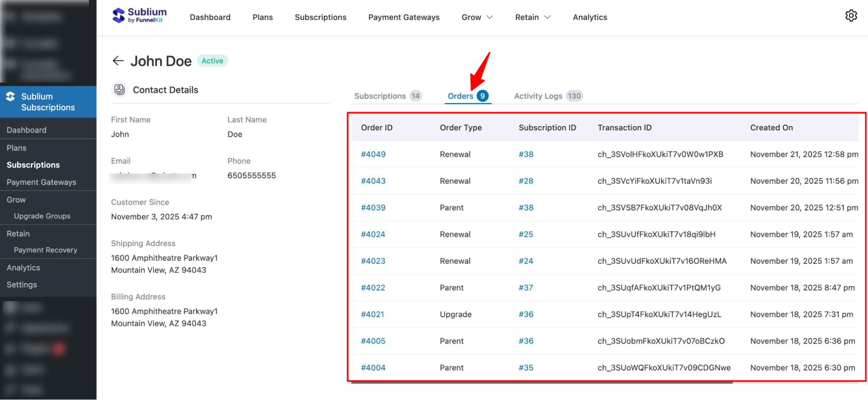The height and width of the screenshot is (400, 868).
Task: Click the back arrow next to John Doe
Action: (118, 61)
